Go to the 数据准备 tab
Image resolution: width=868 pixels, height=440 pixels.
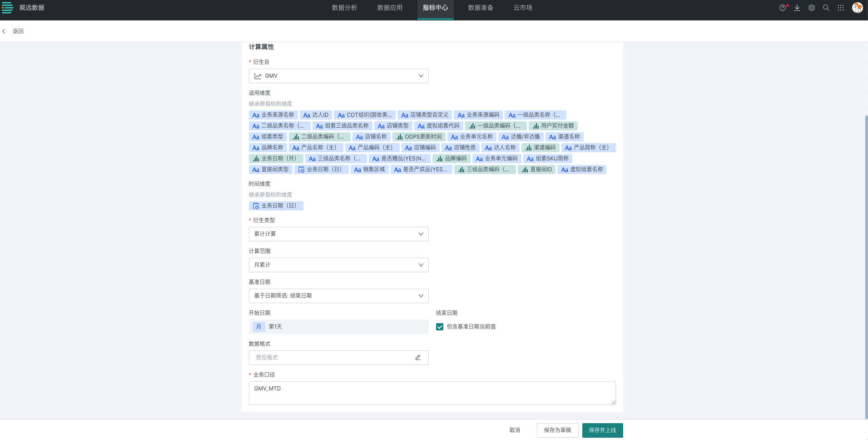(481, 8)
